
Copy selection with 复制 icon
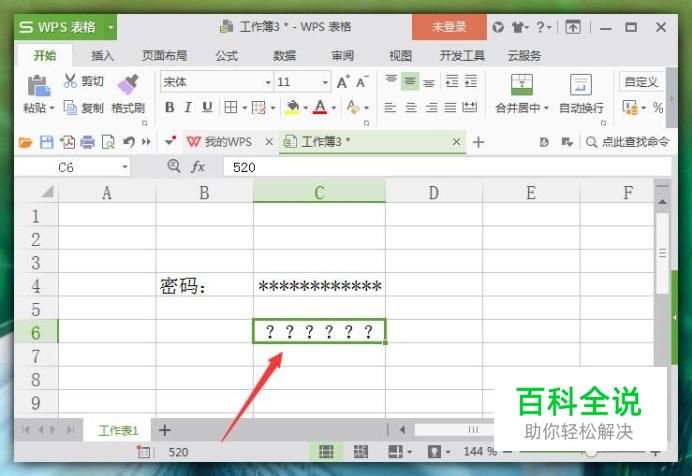click(70, 107)
